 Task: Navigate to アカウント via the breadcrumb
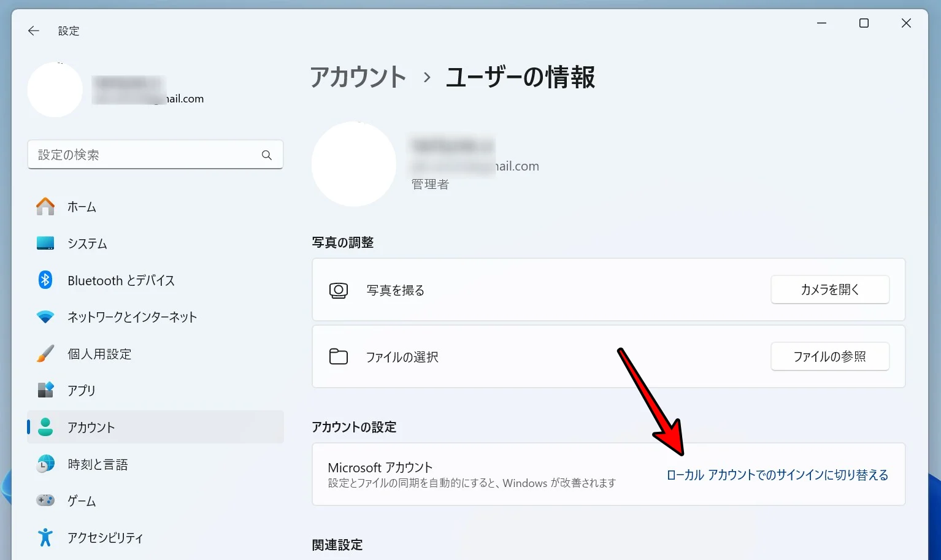tap(358, 77)
